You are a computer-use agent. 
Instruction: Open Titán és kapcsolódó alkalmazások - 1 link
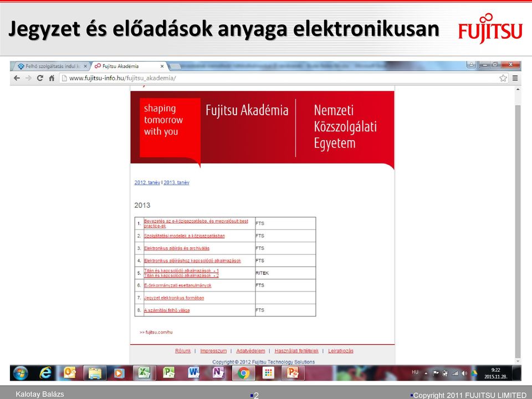click(x=181, y=271)
